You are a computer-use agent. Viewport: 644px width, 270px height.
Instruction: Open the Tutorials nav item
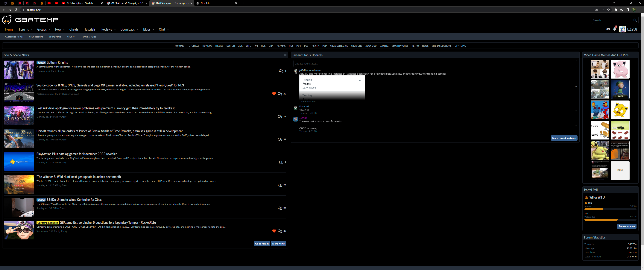[x=90, y=29]
